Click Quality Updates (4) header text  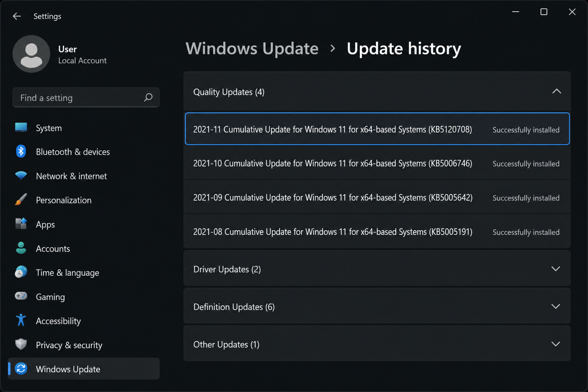[x=229, y=92]
